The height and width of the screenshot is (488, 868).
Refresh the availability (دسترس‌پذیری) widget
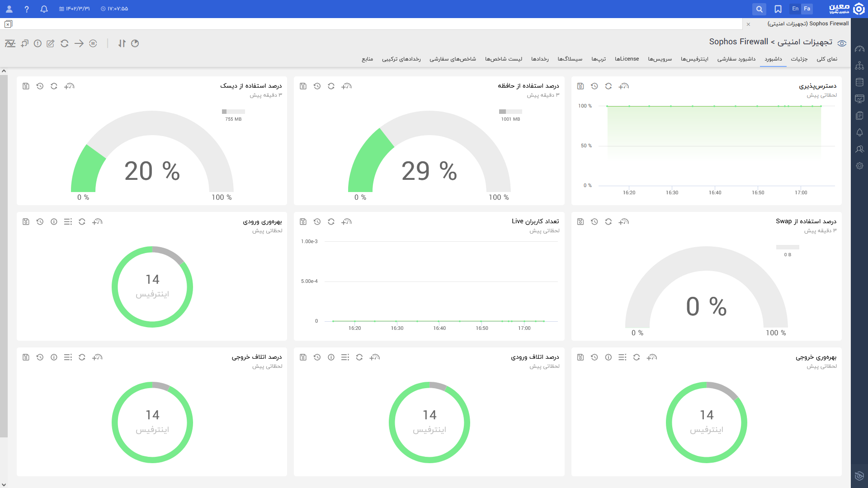tap(609, 86)
